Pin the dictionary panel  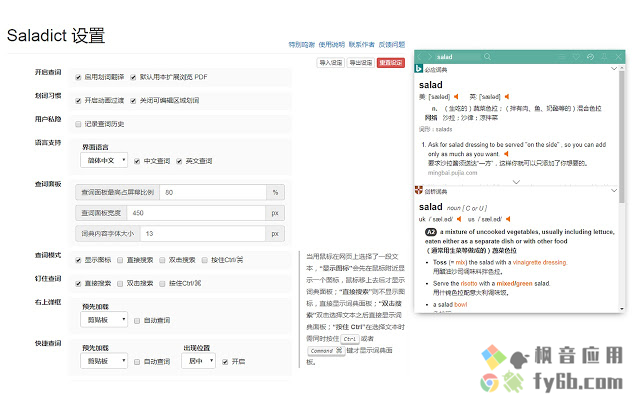[604, 57]
